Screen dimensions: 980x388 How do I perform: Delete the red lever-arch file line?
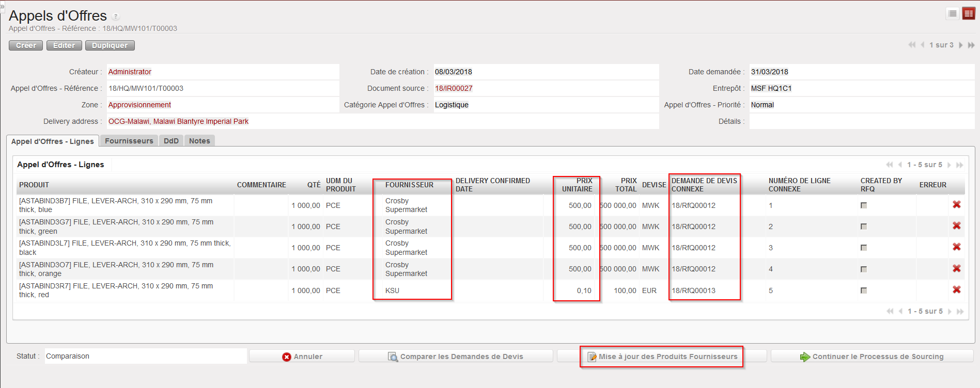point(957,290)
